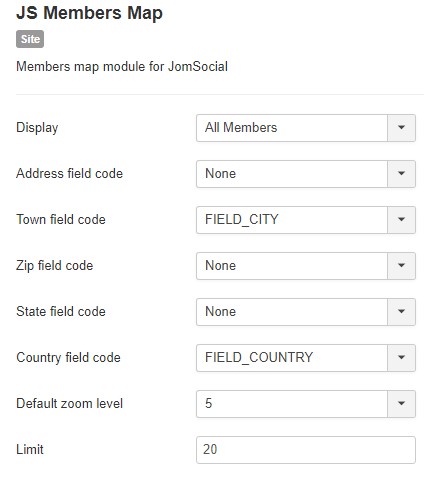The width and height of the screenshot is (424, 478).
Task: Open the Display dropdown showing All Members
Action: point(306,128)
